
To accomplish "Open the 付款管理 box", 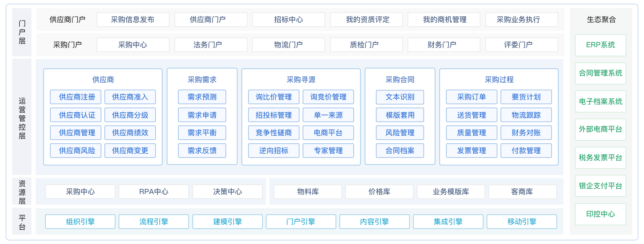I will click(526, 151).
